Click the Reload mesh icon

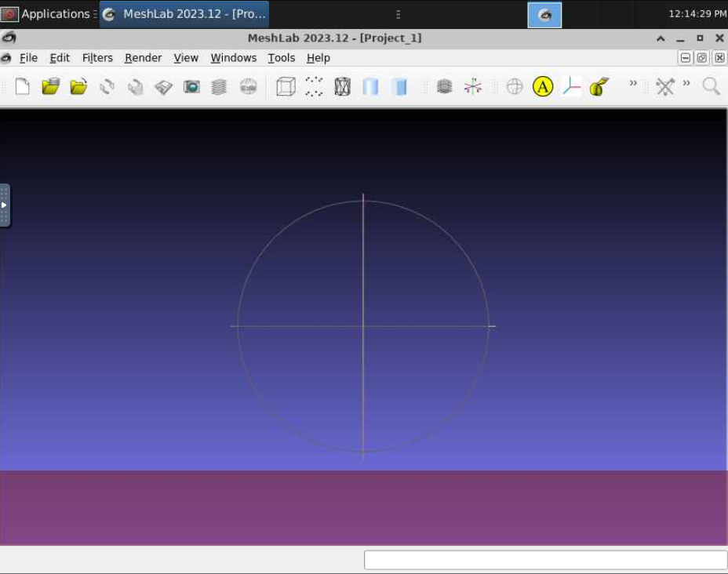107,86
